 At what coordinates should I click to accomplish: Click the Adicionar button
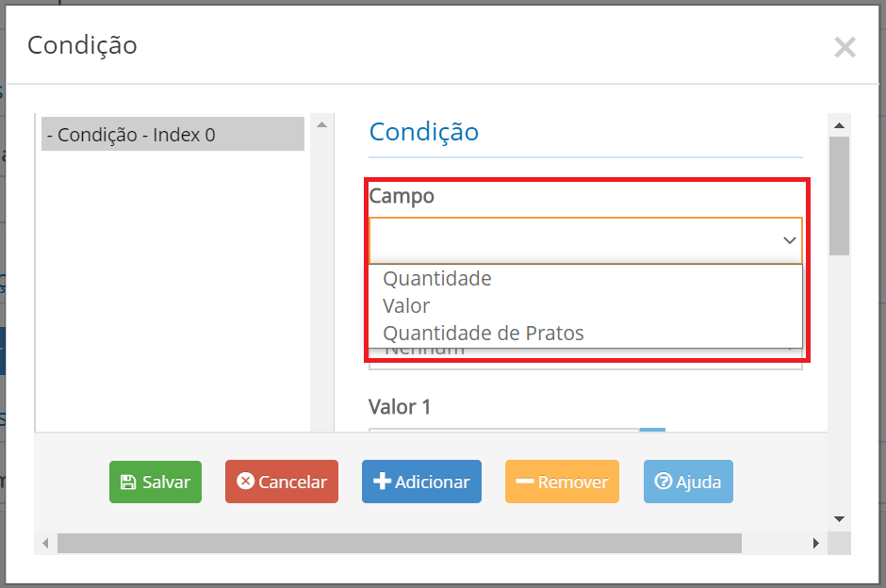pyautogui.click(x=421, y=482)
